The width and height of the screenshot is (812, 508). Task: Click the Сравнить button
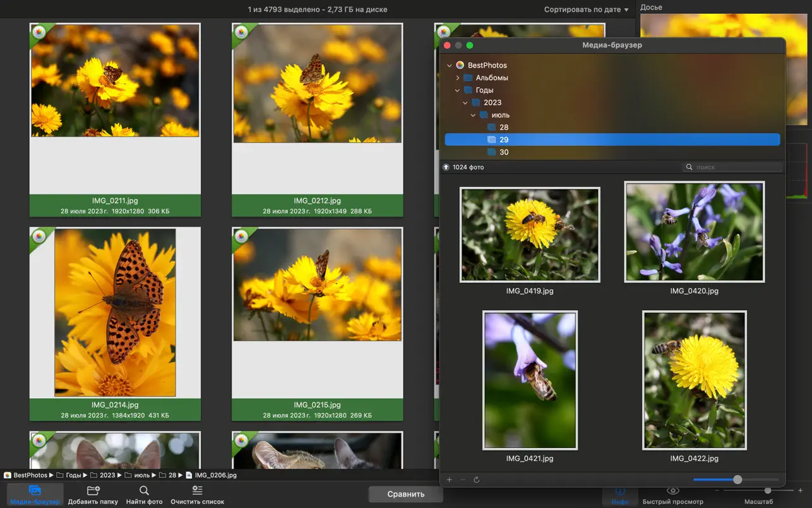(406, 494)
